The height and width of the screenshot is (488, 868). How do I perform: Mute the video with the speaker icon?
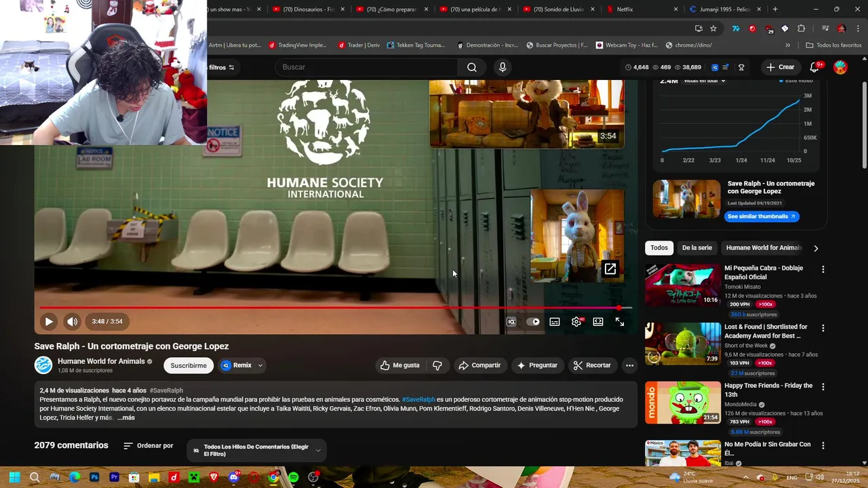72,322
